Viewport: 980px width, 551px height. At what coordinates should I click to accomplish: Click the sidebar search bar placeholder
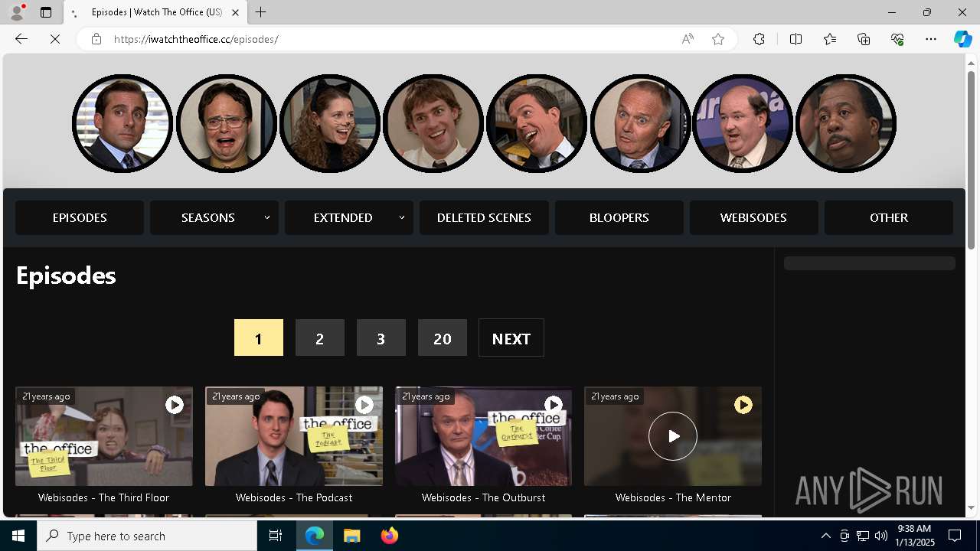click(x=870, y=263)
